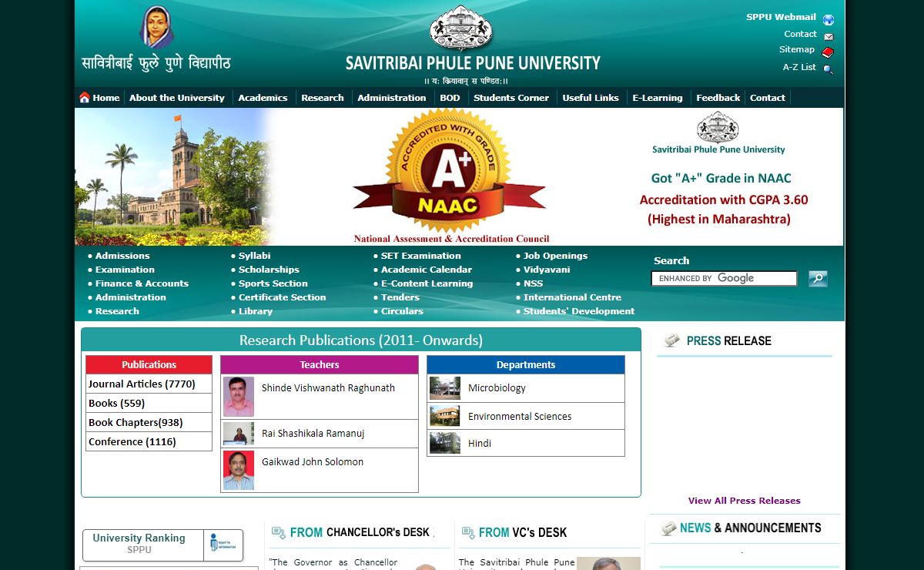Open the BOD menu

(x=450, y=98)
